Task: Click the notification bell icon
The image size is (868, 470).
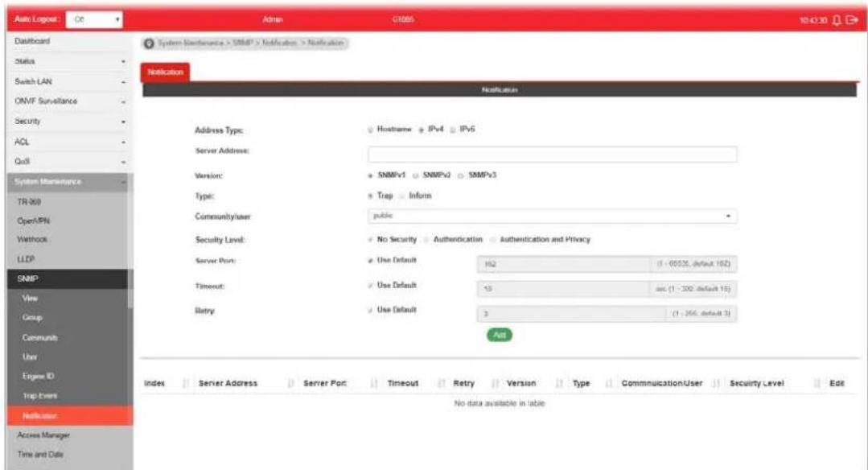Action: (837, 20)
